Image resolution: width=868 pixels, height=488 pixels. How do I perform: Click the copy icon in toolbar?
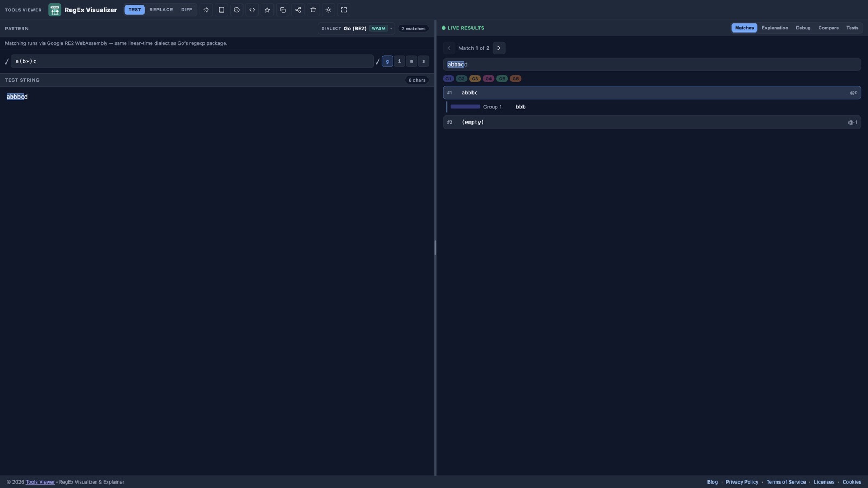(283, 10)
